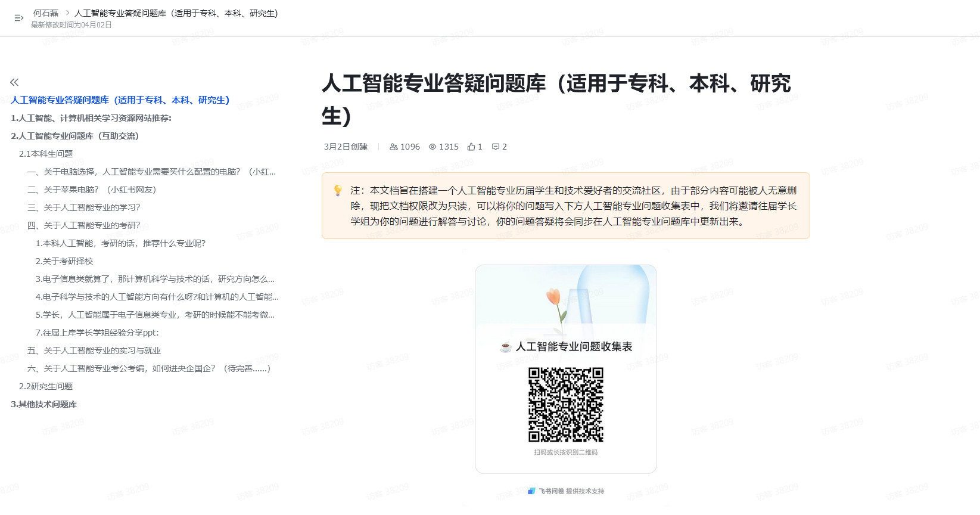This screenshot has width=980, height=515.
Task: Click the sidebar menu toggle icon
Action: click(x=18, y=18)
